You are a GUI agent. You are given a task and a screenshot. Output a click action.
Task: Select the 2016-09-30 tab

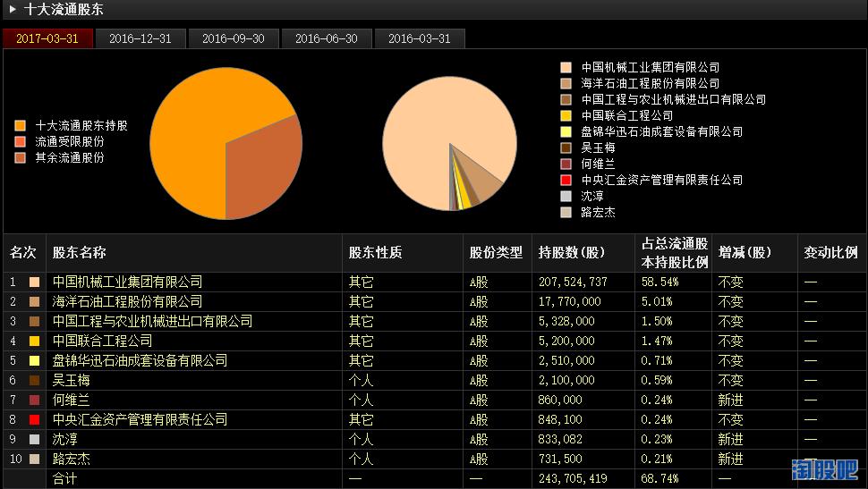click(x=234, y=38)
